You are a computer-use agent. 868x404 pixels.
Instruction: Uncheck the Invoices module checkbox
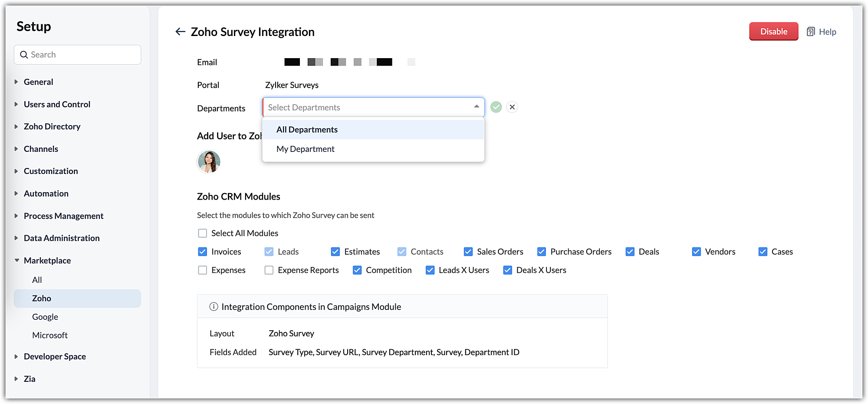pos(202,252)
